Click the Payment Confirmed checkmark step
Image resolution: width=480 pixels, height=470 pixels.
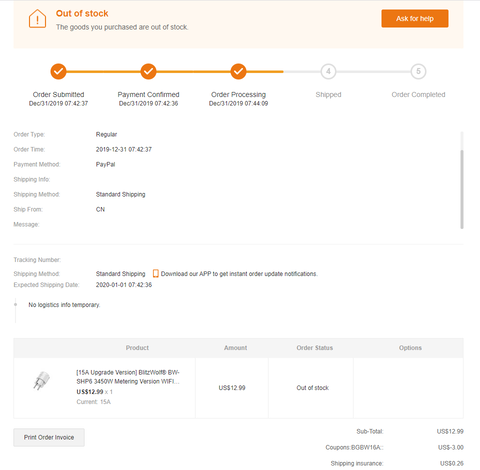(148, 71)
